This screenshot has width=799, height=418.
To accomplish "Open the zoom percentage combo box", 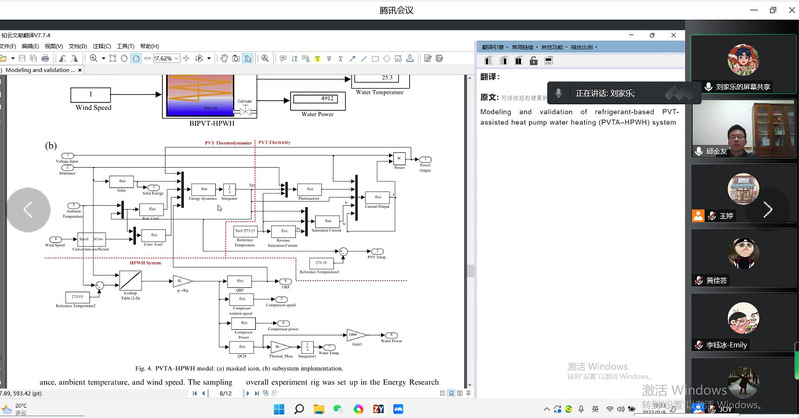I will point(167,59).
